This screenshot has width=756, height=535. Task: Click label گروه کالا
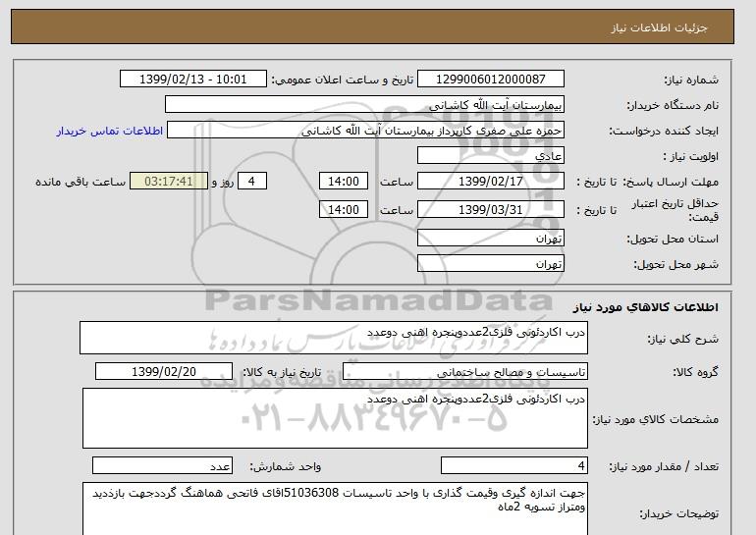[695, 372]
